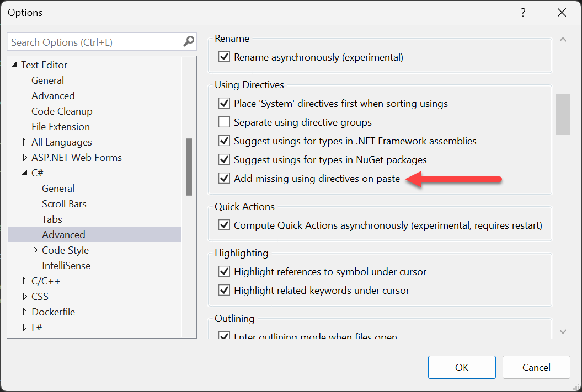Screen dimensions: 582x392
Task: Open Code Cleanup options page
Action: 62,111
